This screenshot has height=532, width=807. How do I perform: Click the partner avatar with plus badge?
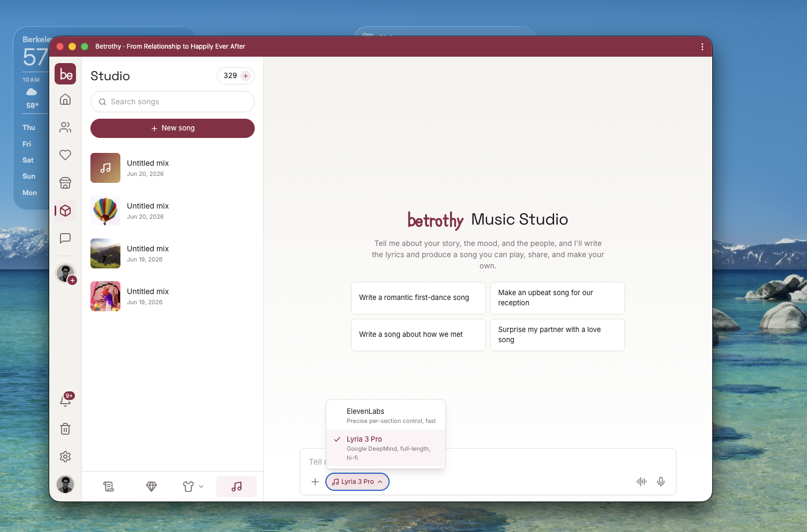point(66,274)
